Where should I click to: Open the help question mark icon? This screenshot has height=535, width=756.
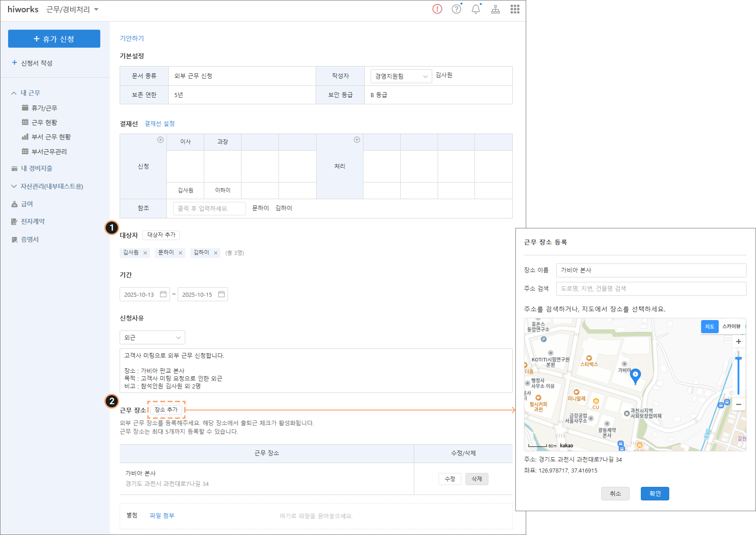[456, 9]
